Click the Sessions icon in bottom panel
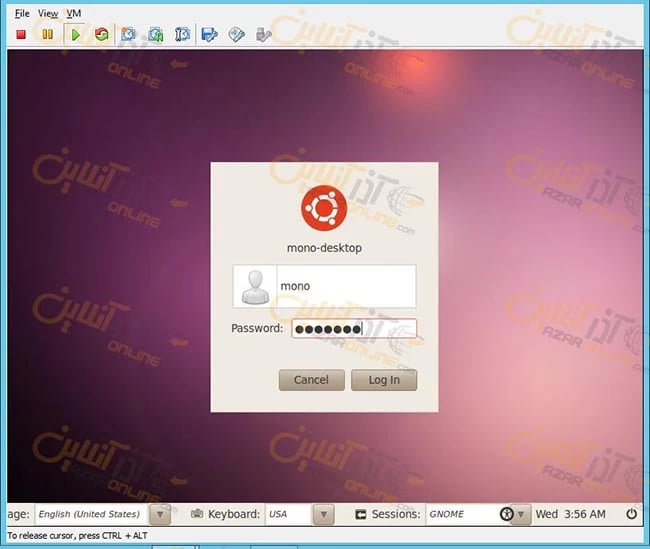The image size is (650, 549). 361,514
